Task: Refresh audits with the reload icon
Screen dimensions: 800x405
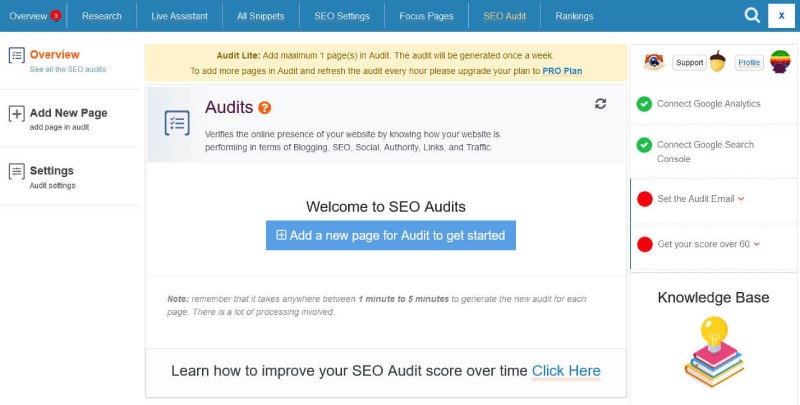Action: click(601, 104)
